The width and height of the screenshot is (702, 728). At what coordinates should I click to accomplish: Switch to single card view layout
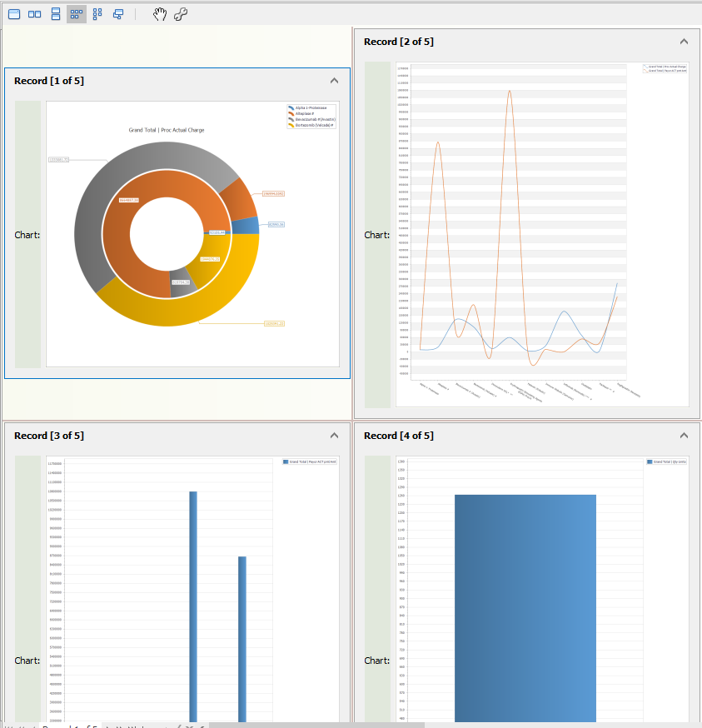(14, 14)
